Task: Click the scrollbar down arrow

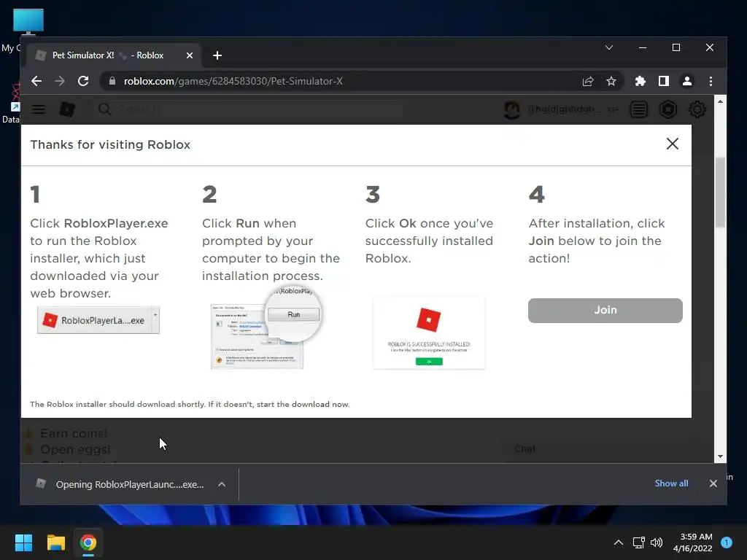Action: [720, 456]
